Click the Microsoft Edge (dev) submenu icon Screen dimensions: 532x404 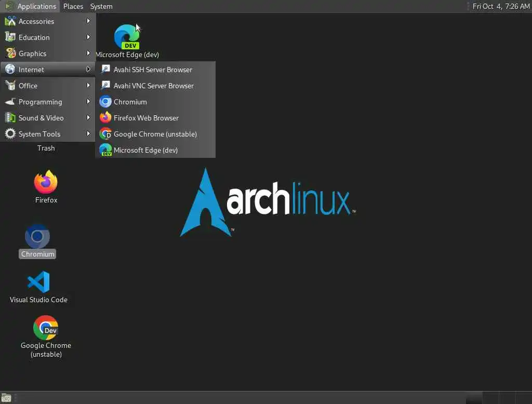[105, 150]
